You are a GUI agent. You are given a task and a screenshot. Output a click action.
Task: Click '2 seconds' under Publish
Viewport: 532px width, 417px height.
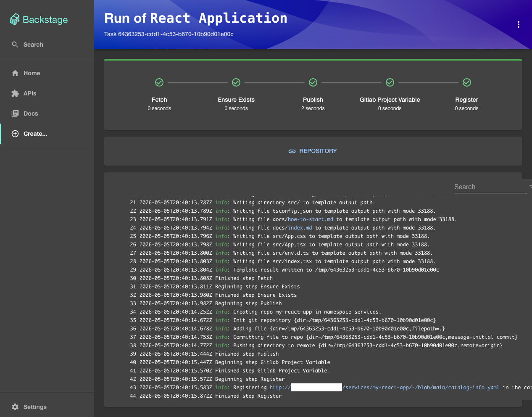click(313, 108)
